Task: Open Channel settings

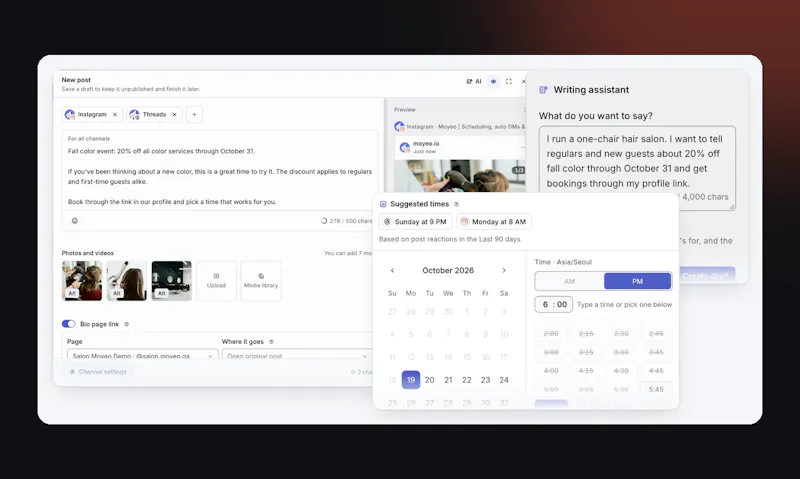Action: (x=98, y=372)
